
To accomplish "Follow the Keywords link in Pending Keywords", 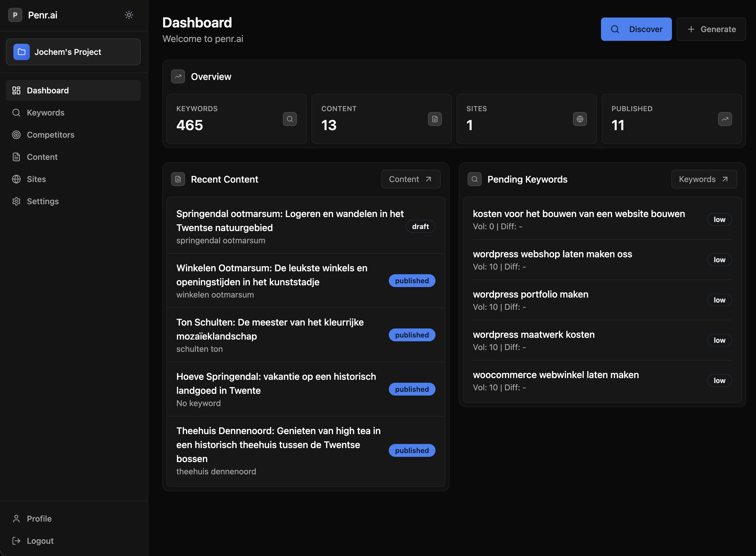I will [x=703, y=179].
